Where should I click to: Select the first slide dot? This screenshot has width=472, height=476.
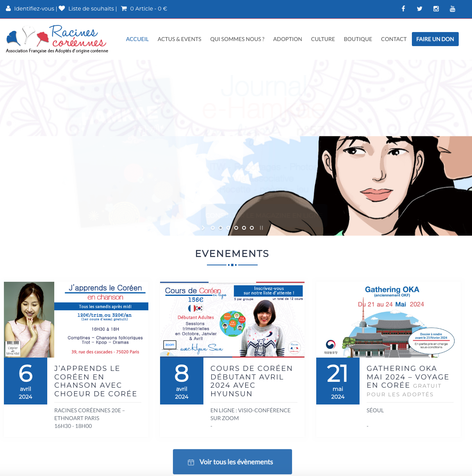click(213, 228)
